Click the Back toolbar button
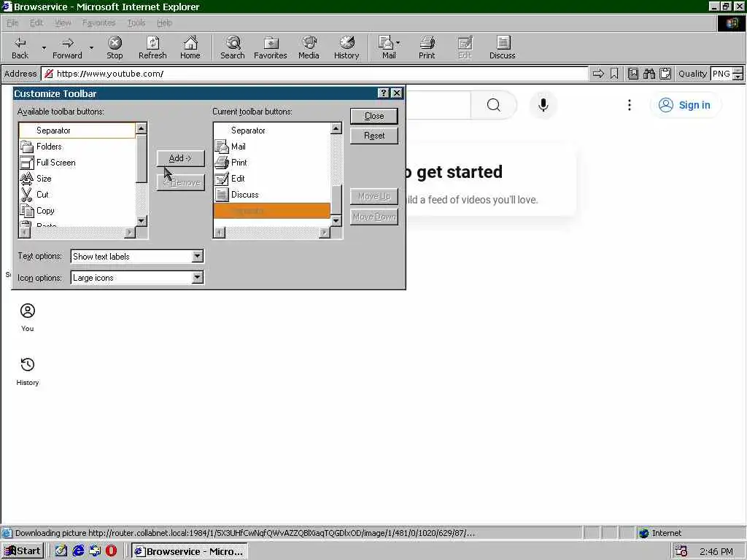Screen dimensions: 747x560 pyautogui.click(x=20, y=47)
